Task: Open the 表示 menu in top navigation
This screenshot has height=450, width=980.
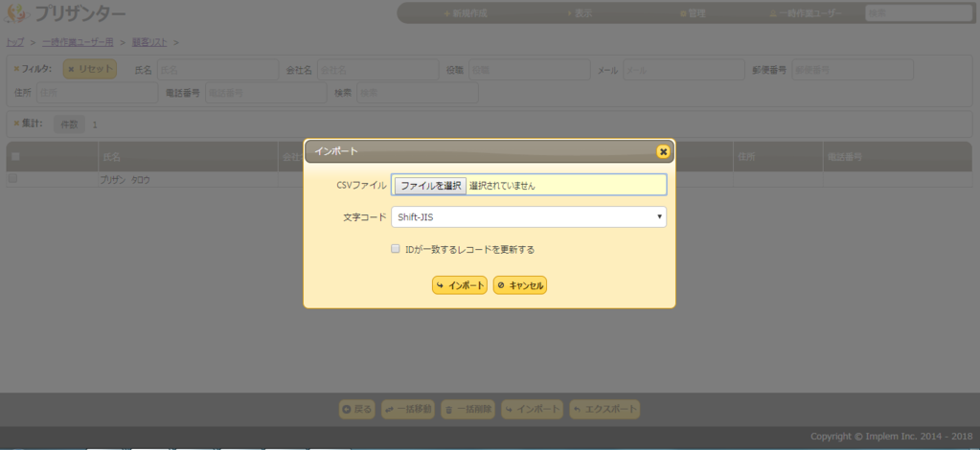Action: coord(580,13)
